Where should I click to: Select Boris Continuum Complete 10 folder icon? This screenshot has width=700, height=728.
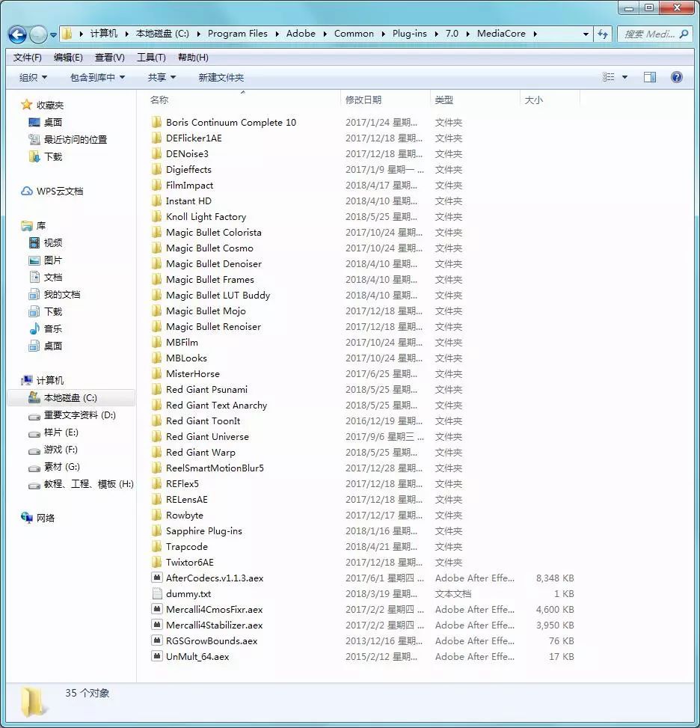tap(157, 122)
